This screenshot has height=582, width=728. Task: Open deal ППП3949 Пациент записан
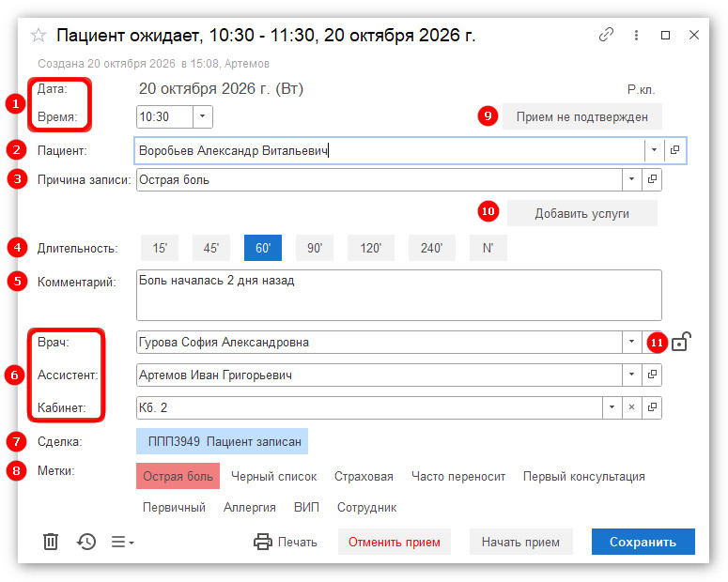click(222, 441)
